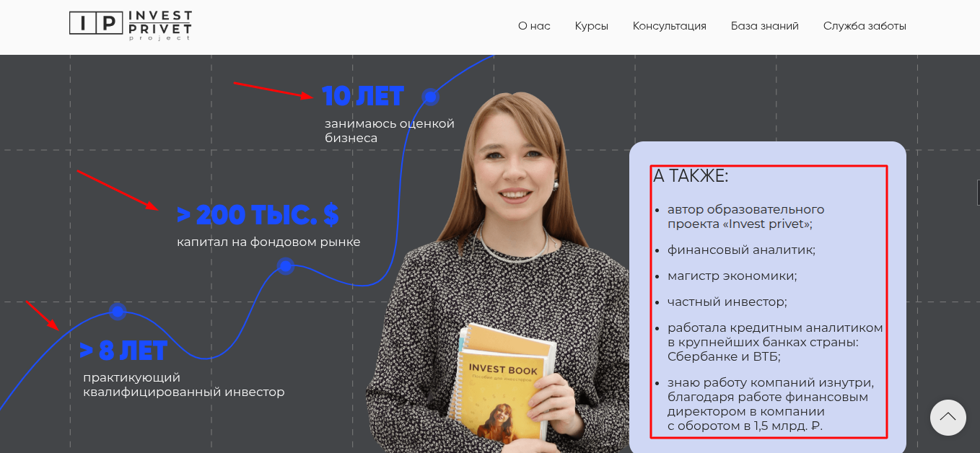The height and width of the screenshot is (453, 980).
Task: Click the Invest Privet logo
Action: point(131,26)
